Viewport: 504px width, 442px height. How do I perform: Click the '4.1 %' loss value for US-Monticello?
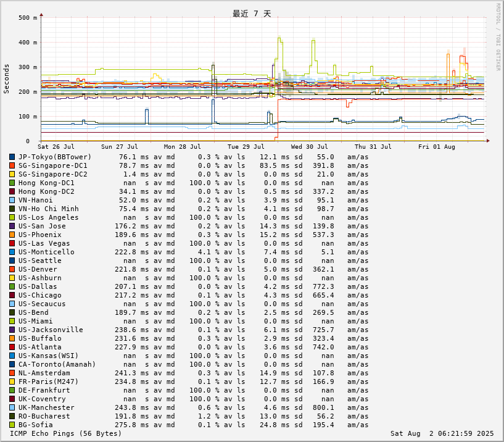pyautogui.click(x=209, y=252)
